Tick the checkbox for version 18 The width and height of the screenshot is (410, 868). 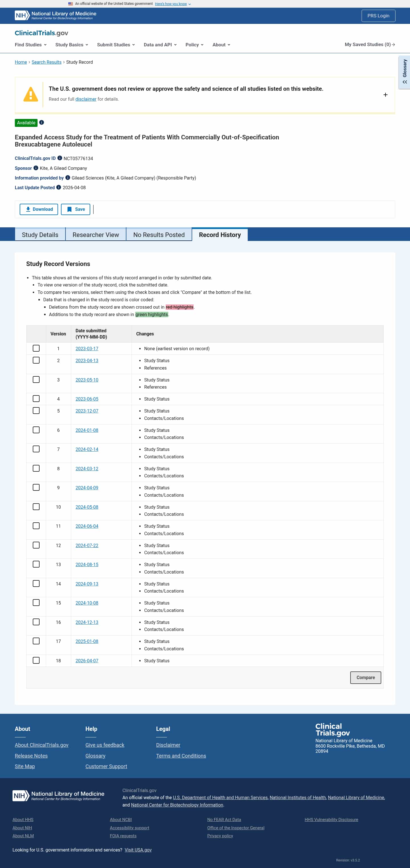pyautogui.click(x=36, y=660)
